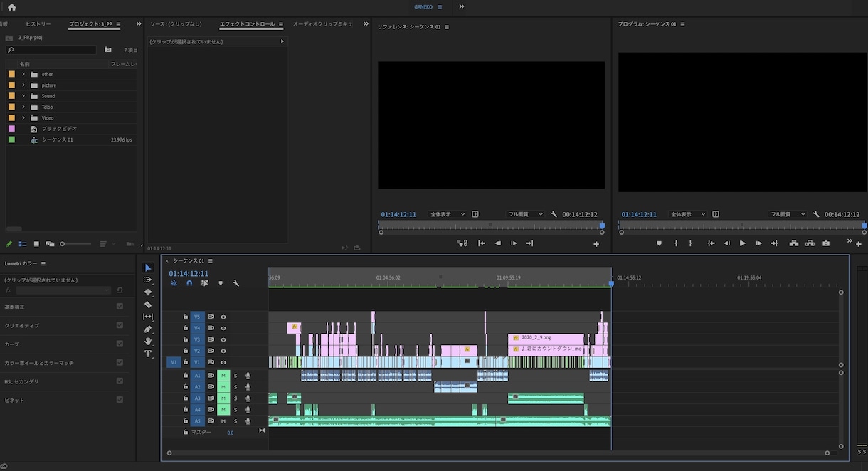Open Program monitor フル画質 resolution dropdown

point(788,214)
